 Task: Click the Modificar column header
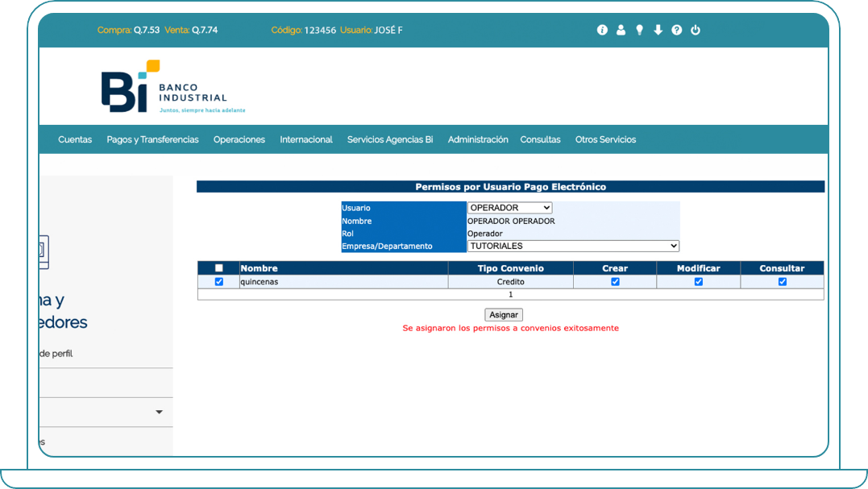pyautogui.click(x=699, y=268)
